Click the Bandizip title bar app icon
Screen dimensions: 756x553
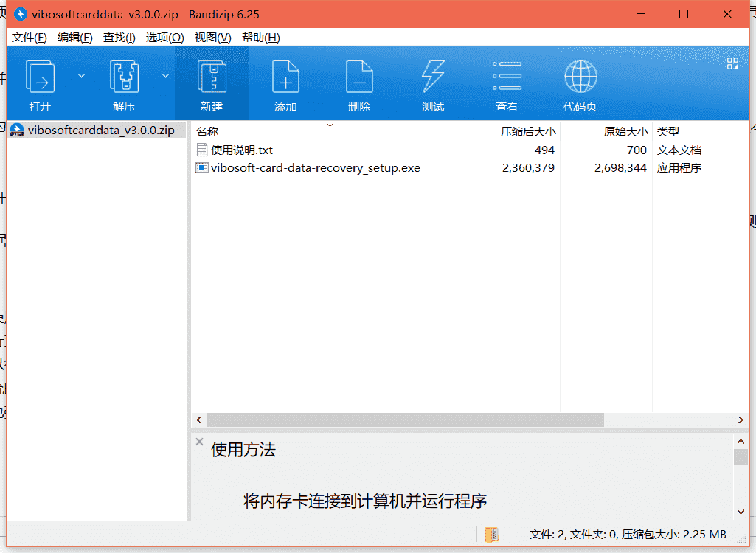tap(20, 15)
